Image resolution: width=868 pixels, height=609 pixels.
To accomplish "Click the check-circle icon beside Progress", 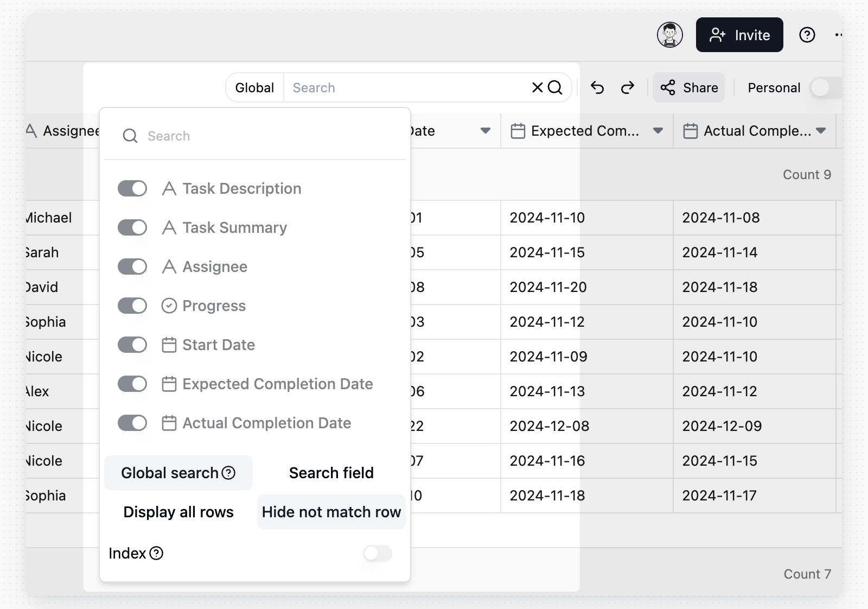I will [169, 306].
